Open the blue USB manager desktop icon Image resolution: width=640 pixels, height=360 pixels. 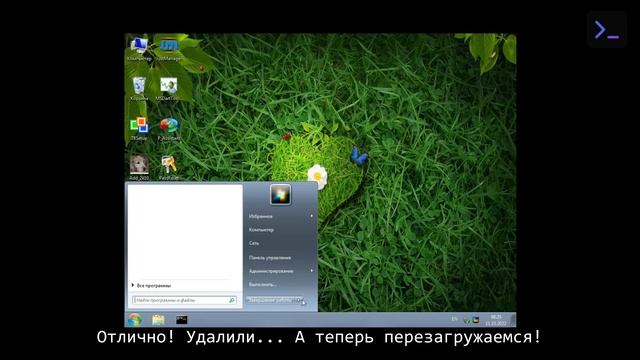pos(169,48)
